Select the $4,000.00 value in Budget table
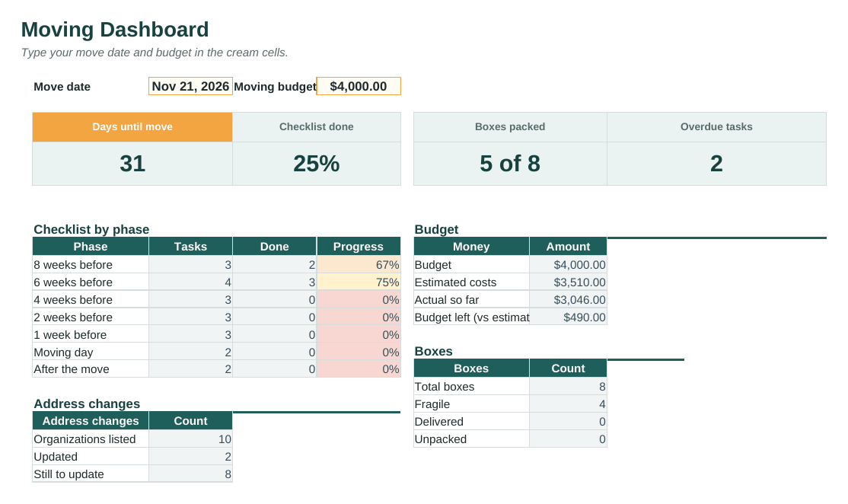Viewport: 848px width, 504px height. (568, 265)
